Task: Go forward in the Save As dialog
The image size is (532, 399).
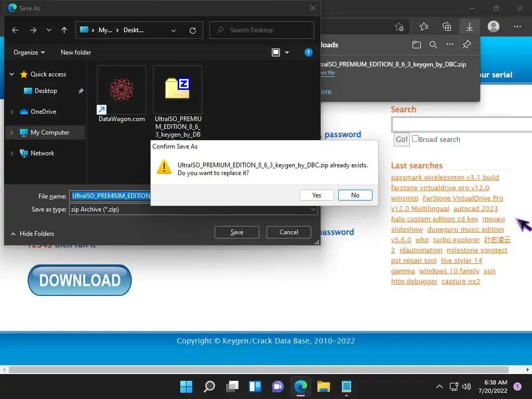Action: tap(33, 30)
